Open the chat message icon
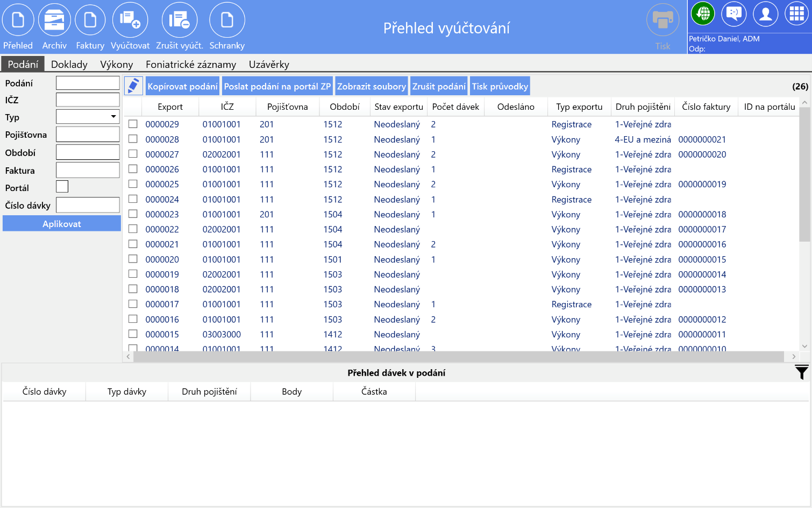 (x=734, y=14)
